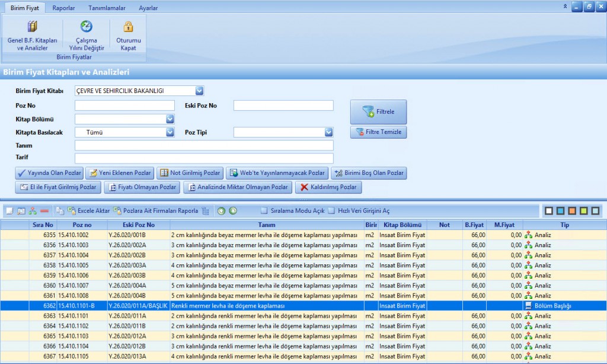Click Pozlara Ait Firmaları Raporla
This screenshot has height=364, width=607.
pyautogui.click(x=155, y=210)
